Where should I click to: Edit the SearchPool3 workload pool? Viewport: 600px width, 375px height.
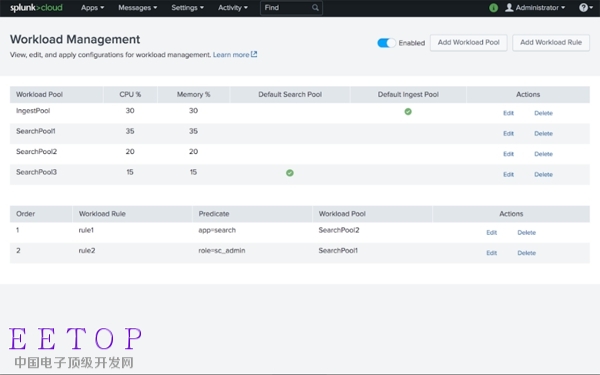point(508,174)
